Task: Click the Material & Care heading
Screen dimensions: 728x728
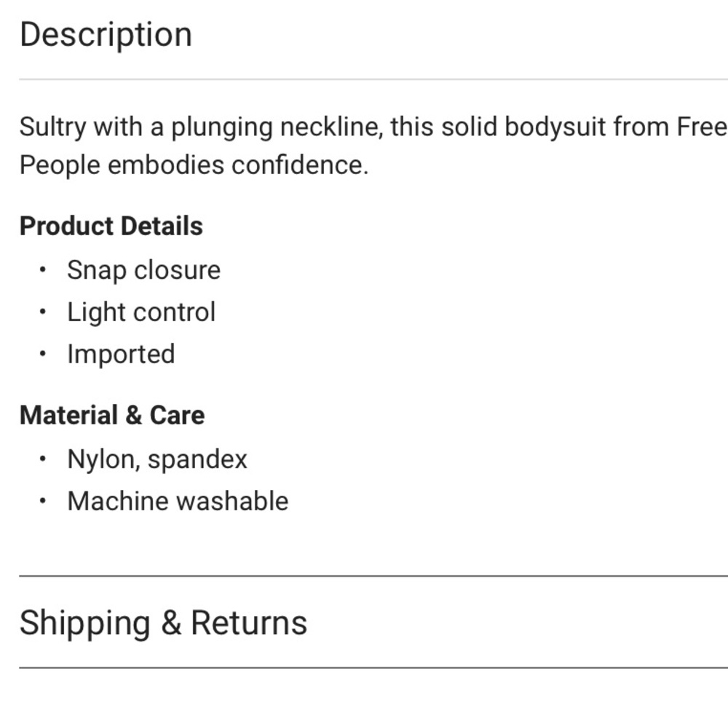Action: (x=112, y=415)
